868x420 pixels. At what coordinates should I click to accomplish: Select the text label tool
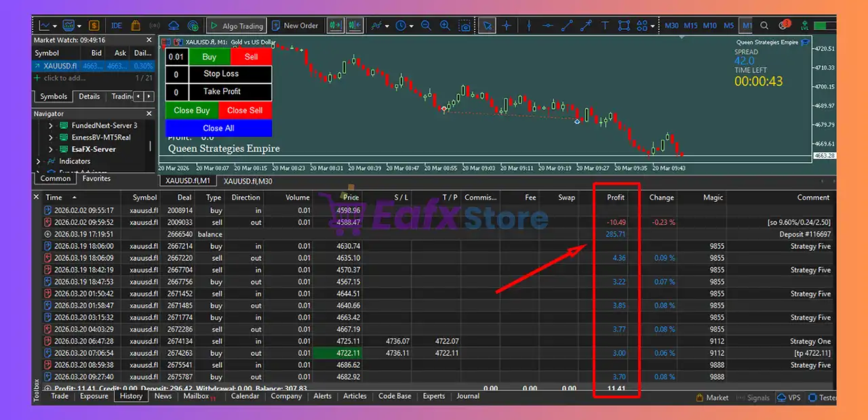pos(605,26)
